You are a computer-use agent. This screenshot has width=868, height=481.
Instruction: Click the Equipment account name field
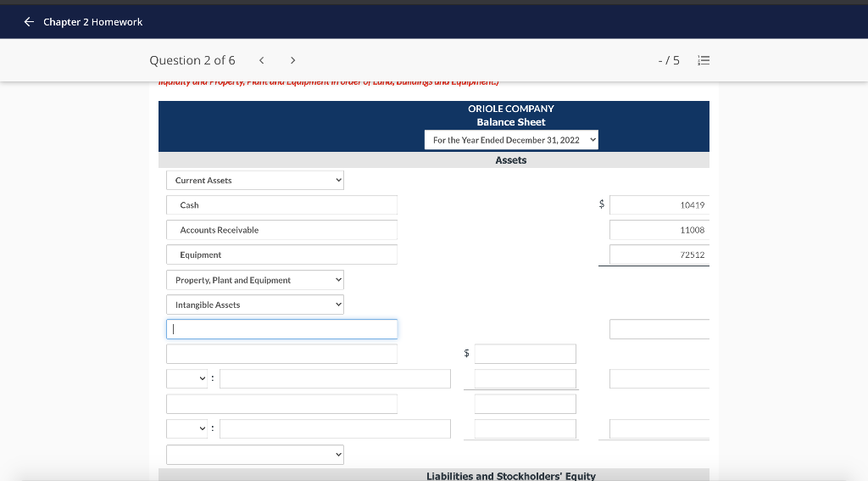[x=281, y=254]
